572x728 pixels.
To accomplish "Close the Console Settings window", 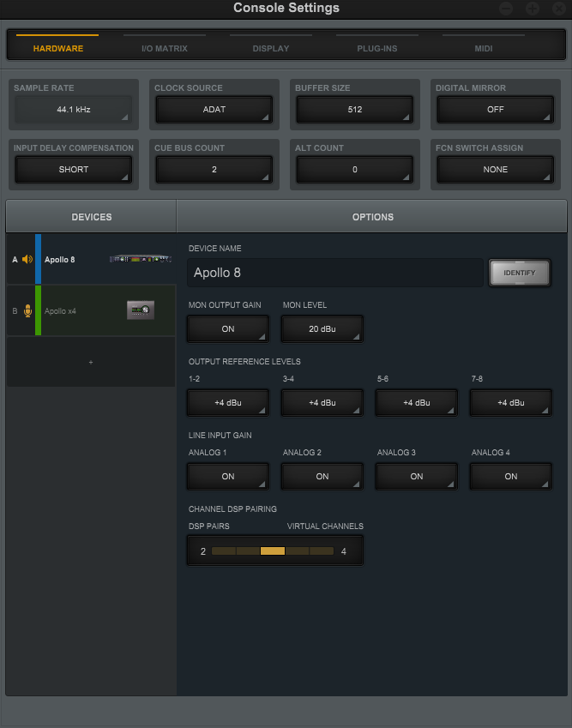I will [559, 9].
